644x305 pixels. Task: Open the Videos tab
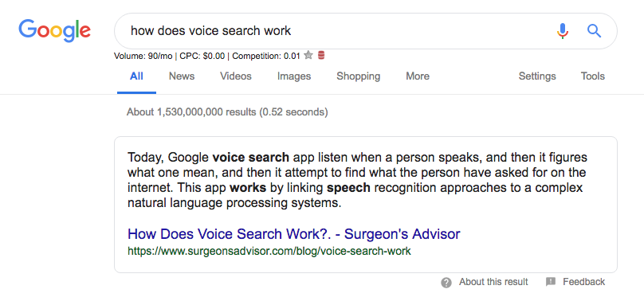[236, 76]
